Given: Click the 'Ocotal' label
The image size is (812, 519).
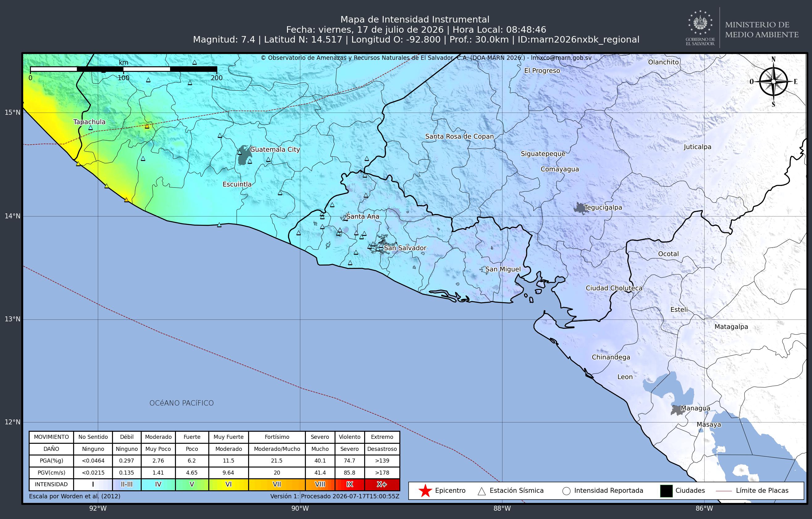Looking at the screenshot, I should coord(668,254).
